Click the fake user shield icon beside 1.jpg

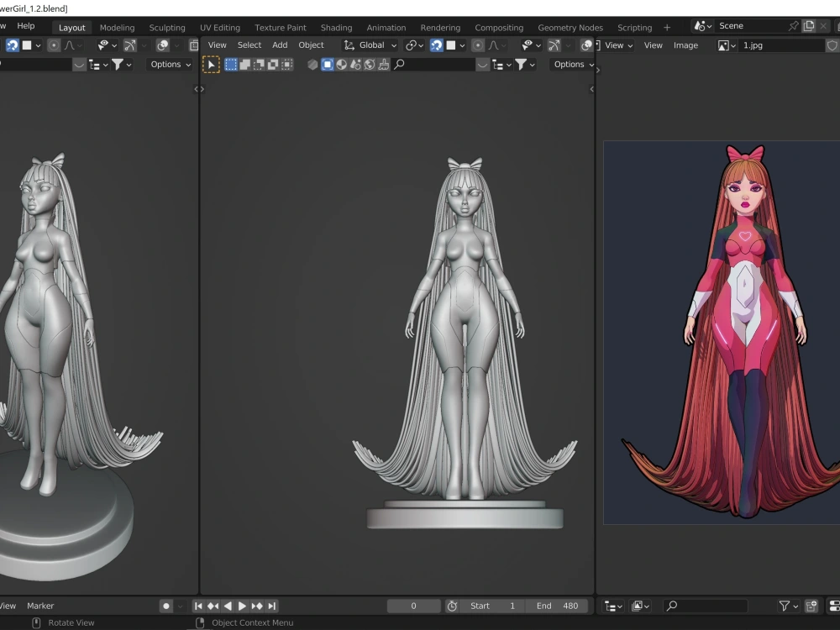(x=832, y=45)
